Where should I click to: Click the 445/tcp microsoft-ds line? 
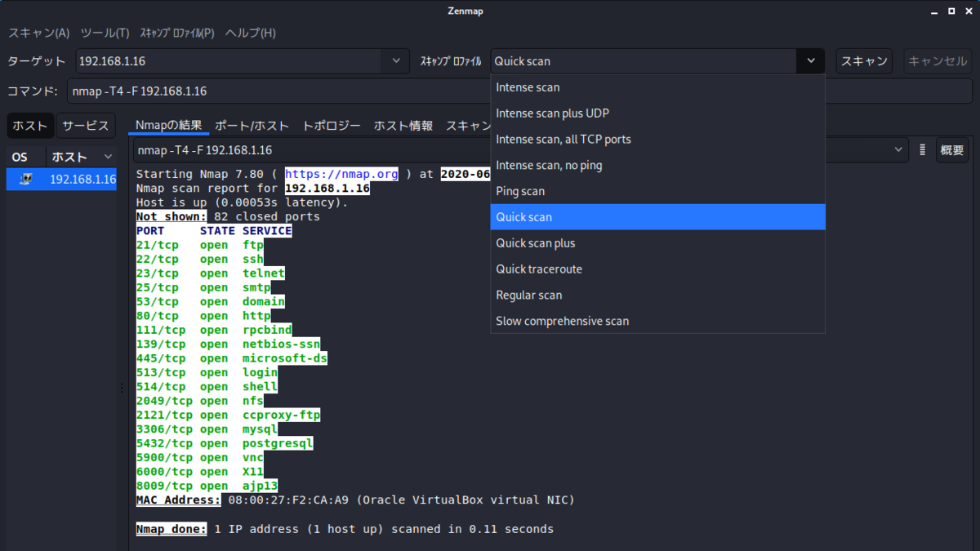tap(232, 358)
